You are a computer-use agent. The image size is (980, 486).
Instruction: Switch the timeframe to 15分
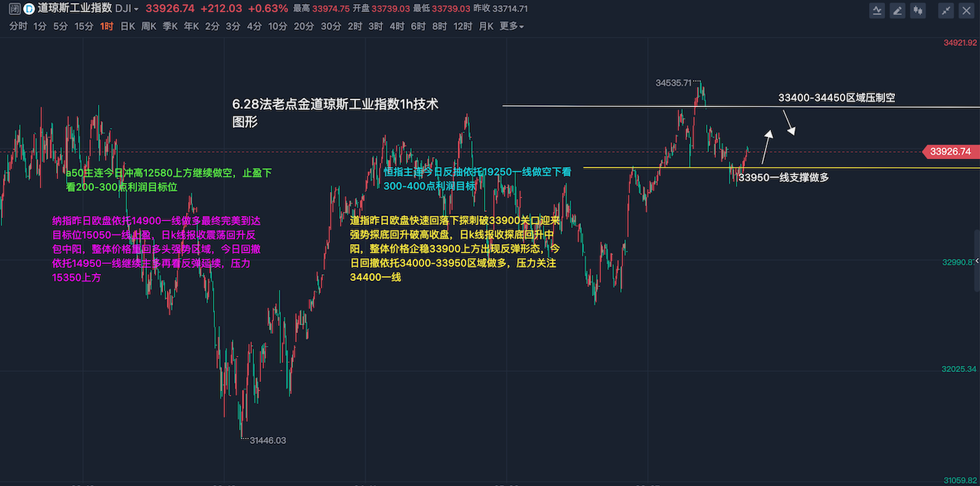[83, 26]
